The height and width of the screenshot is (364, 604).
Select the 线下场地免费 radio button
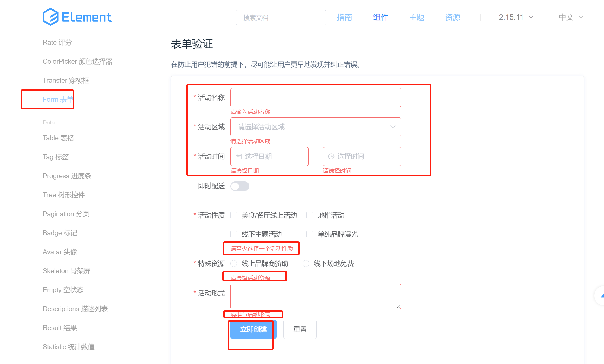(x=306, y=263)
